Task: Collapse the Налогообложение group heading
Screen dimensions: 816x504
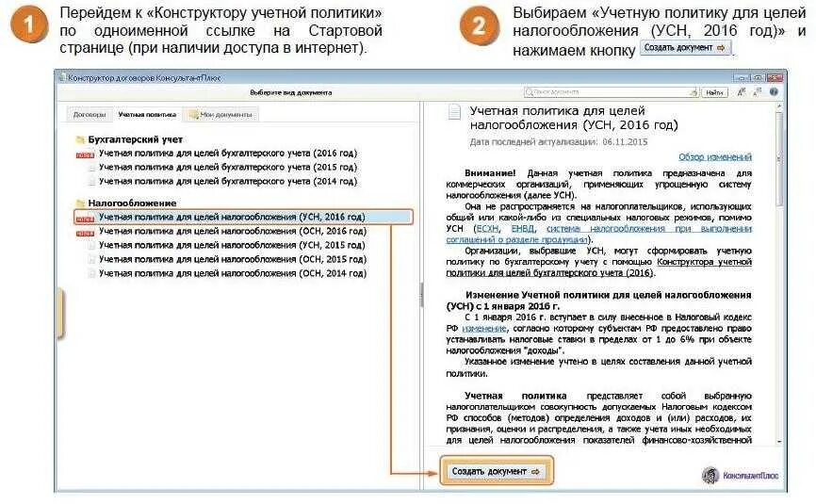Action: (132, 203)
